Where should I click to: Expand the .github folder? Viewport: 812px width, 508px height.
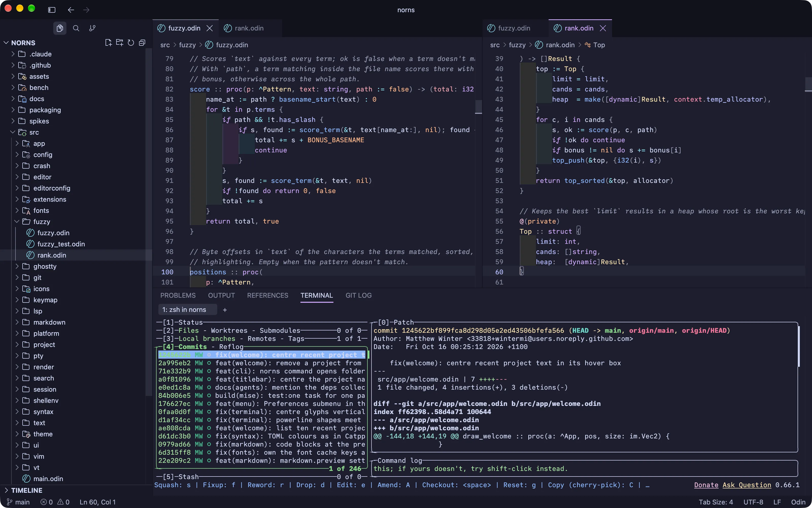click(x=13, y=65)
